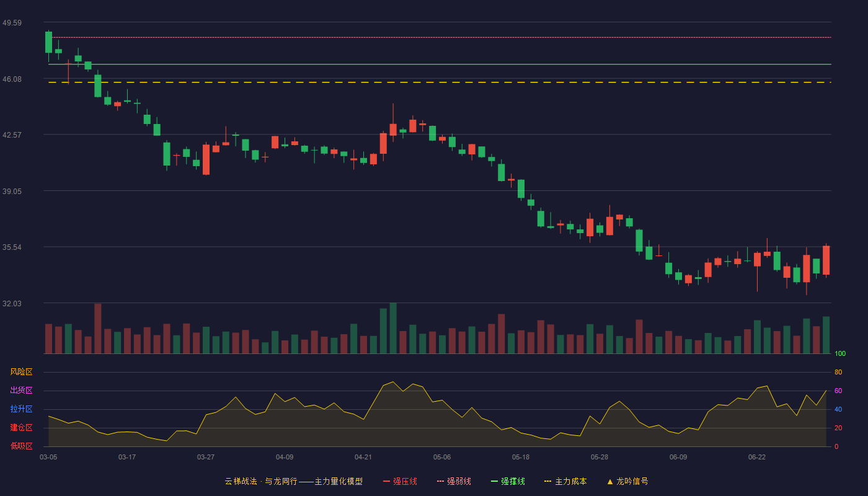Click the 04-21 date label
This screenshot has width=868, height=496.
363,457
